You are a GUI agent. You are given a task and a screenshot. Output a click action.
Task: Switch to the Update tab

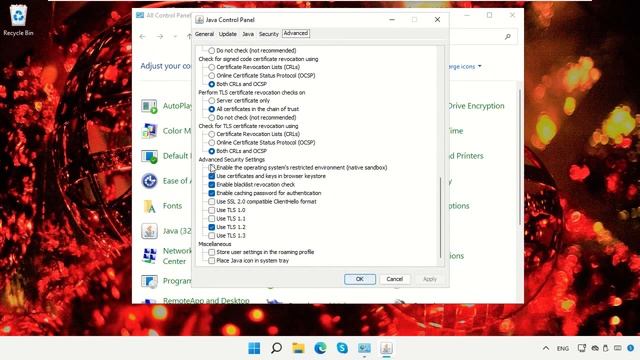(x=228, y=34)
